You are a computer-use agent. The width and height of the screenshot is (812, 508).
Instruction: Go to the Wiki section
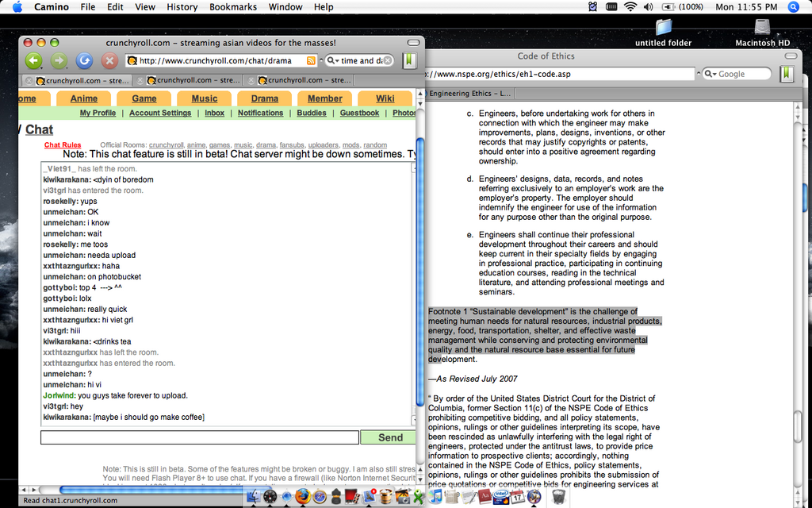385,98
